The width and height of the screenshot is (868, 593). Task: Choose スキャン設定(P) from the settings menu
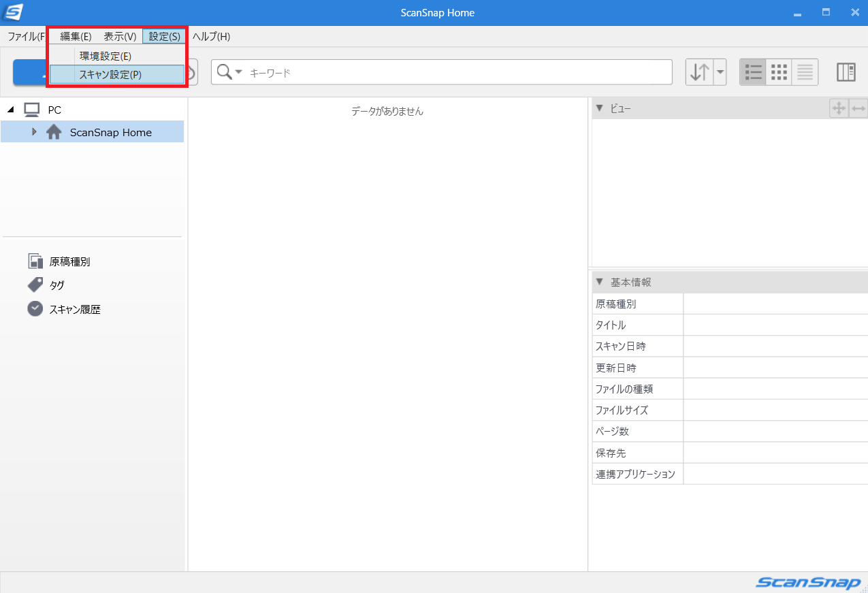tap(117, 75)
